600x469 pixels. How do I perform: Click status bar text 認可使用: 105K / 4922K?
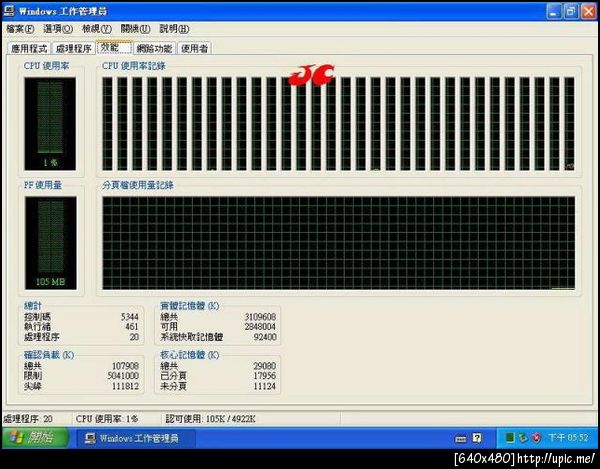click(x=210, y=419)
